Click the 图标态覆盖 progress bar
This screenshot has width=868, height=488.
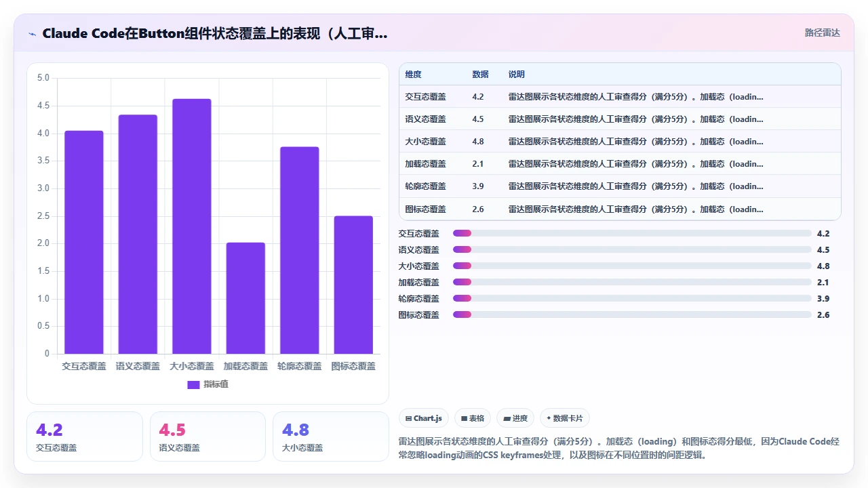[x=632, y=314]
